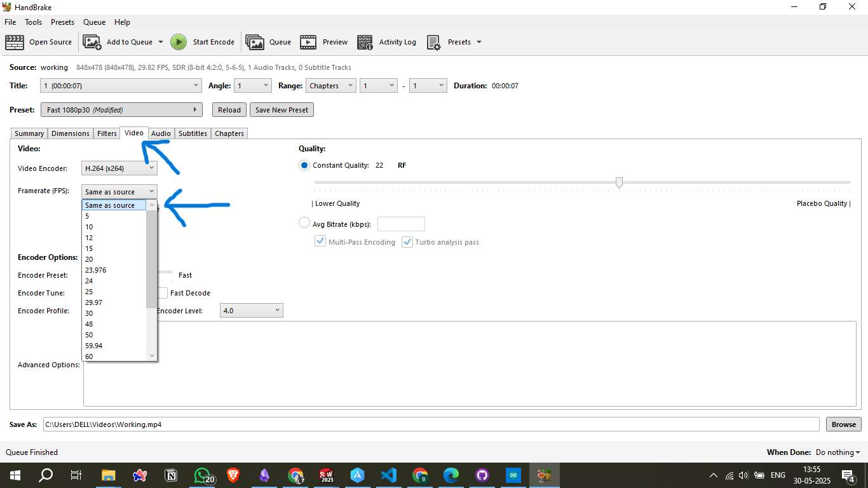
Task: Toggle the Fast Decode checkbox
Action: [x=163, y=293]
